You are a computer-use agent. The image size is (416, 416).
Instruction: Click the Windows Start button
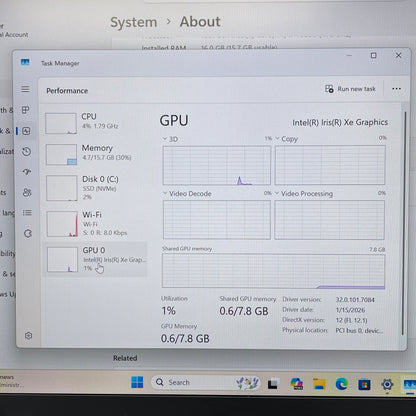(137, 382)
